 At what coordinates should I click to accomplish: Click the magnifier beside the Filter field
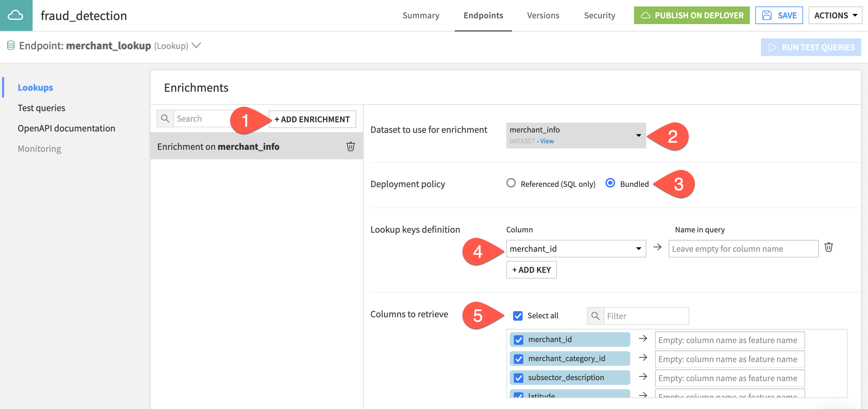click(x=595, y=316)
